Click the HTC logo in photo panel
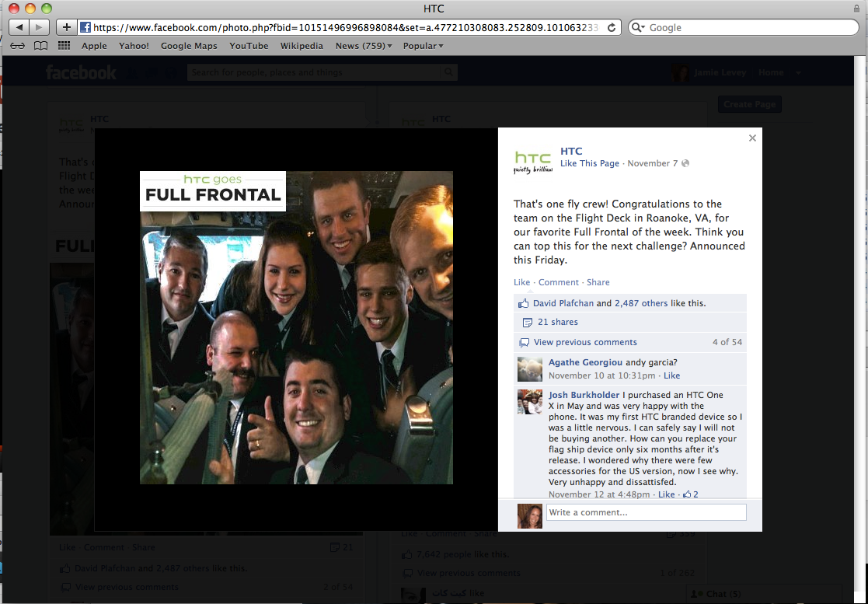 pyautogui.click(x=533, y=162)
